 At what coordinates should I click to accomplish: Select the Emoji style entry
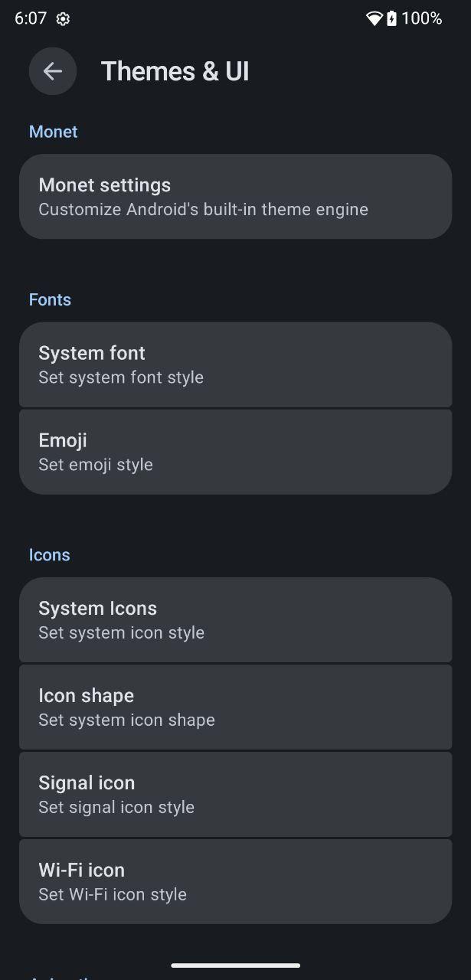[x=235, y=452]
